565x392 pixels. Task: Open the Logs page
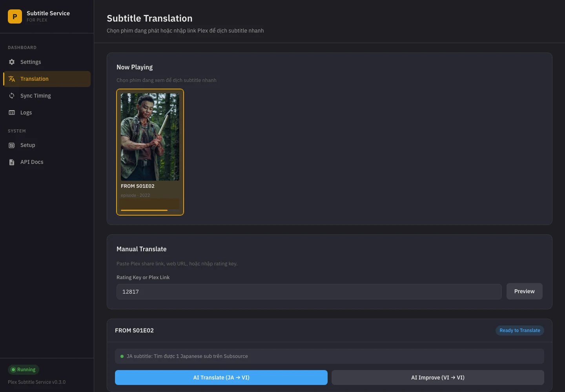(x=47, y=113)
